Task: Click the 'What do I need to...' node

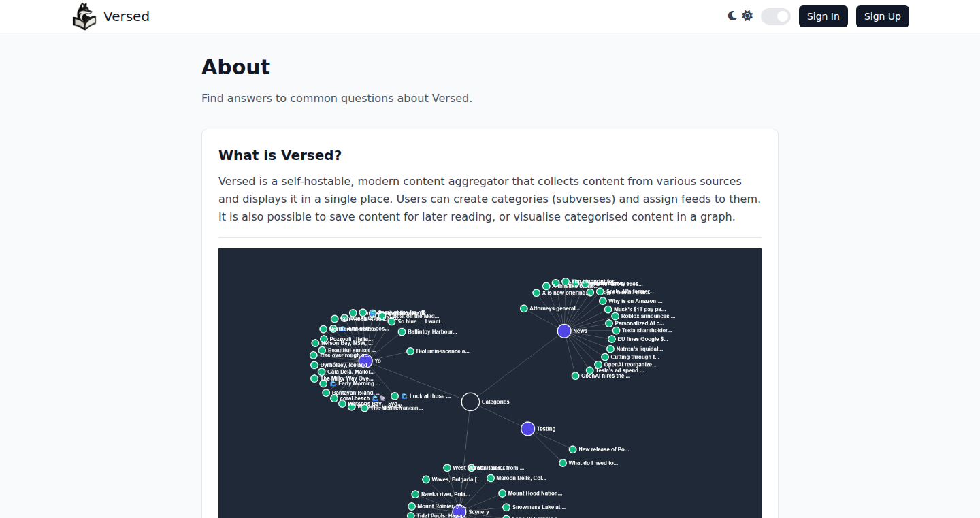Action: tap(563, 463)
